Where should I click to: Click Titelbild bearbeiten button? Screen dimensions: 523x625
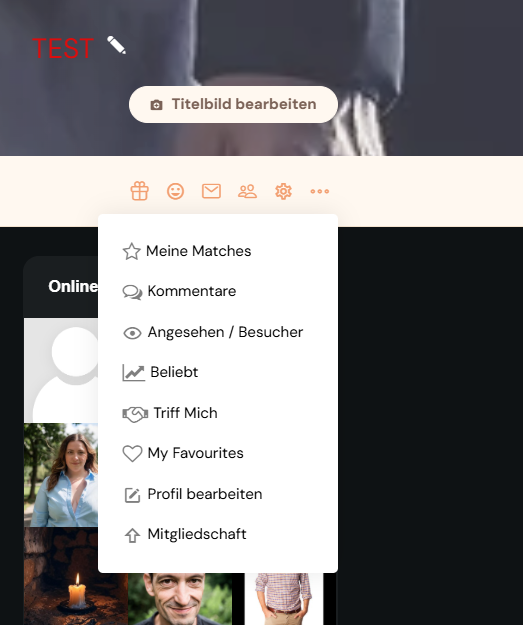(x=233, y=104)
